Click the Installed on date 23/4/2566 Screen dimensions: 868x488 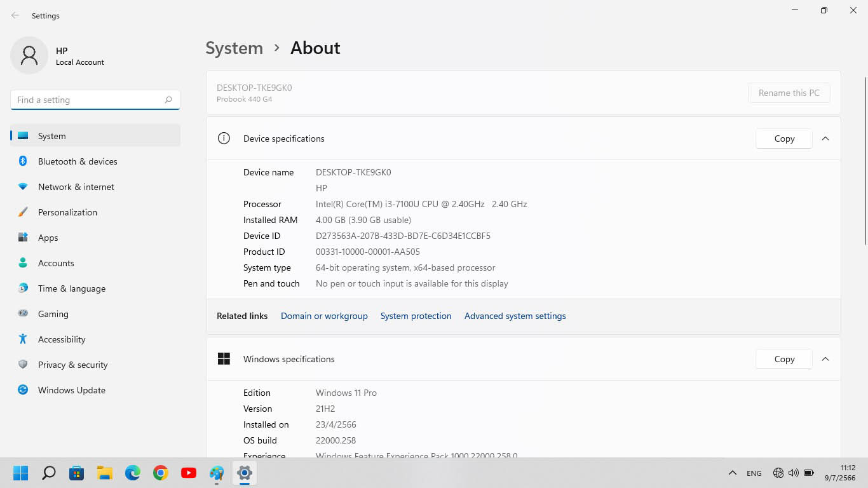pyautogui.click(x=336, y=424)
